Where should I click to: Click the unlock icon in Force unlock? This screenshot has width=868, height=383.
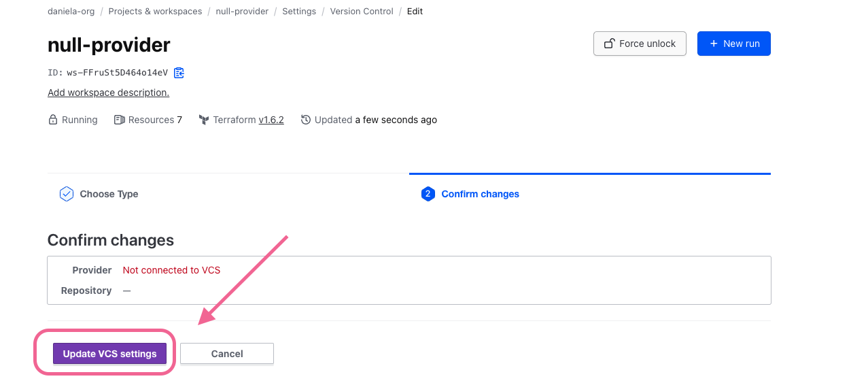pos(610,44)
